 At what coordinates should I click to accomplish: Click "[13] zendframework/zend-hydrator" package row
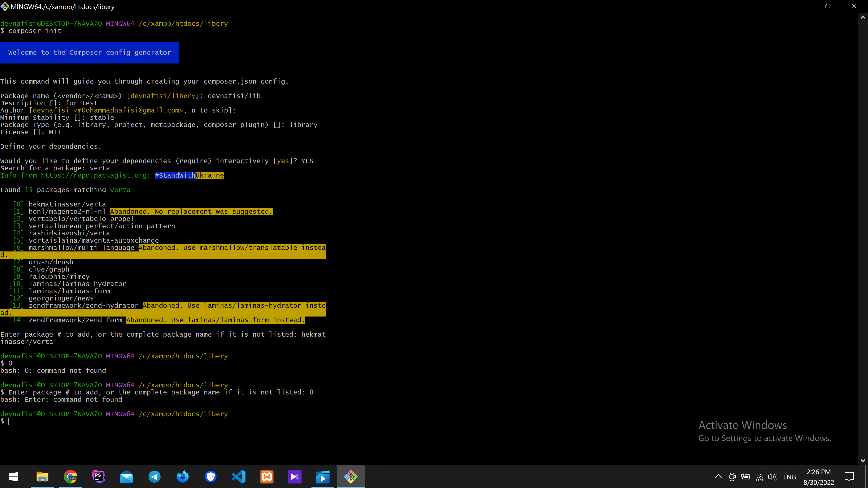point(73,305)
